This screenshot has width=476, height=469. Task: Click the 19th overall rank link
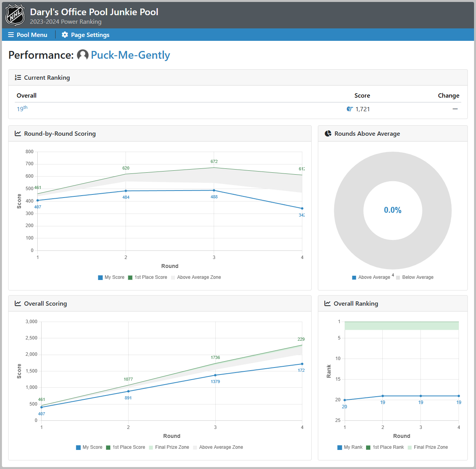point(22,108)
